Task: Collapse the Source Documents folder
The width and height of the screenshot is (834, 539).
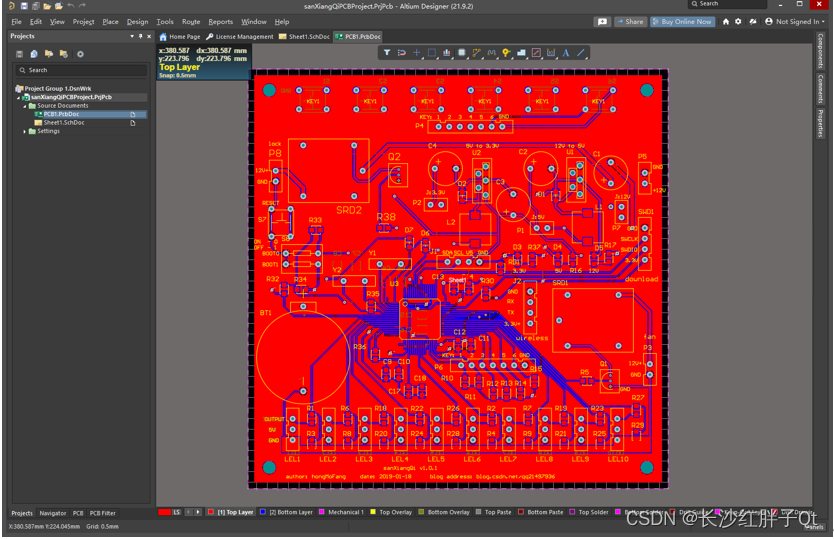Action: coord(25,106)
